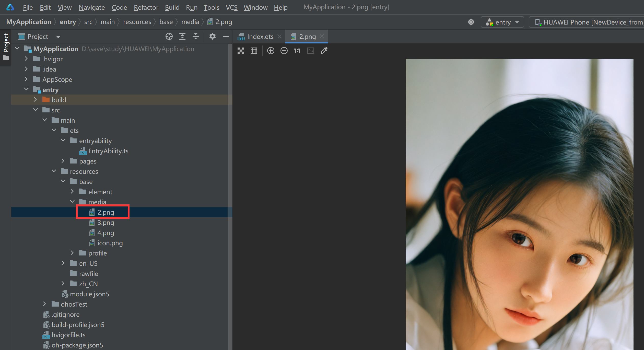This screenshot has height=350, width=644.
Task: Switch to the Index.ets tab
Action: point(260,36)
